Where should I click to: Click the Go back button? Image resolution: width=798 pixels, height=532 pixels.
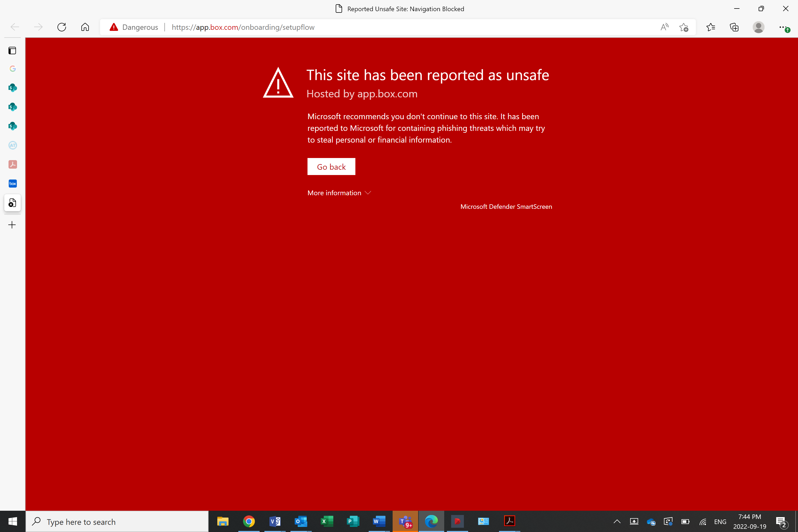coord(331,167)
